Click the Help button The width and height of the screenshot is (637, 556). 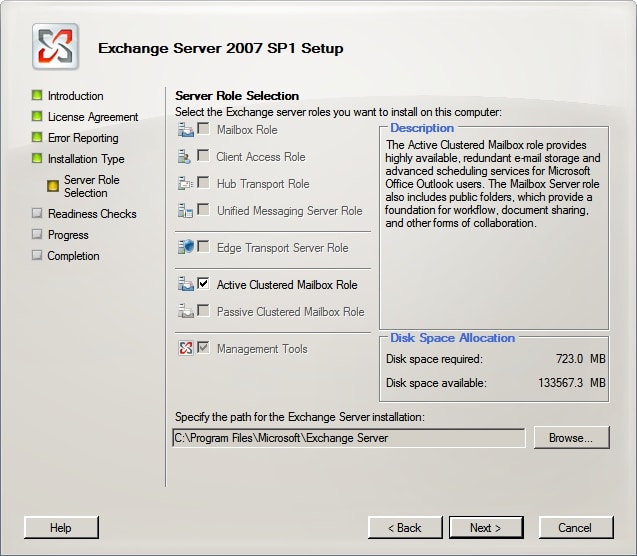click(x=61, y=528)
